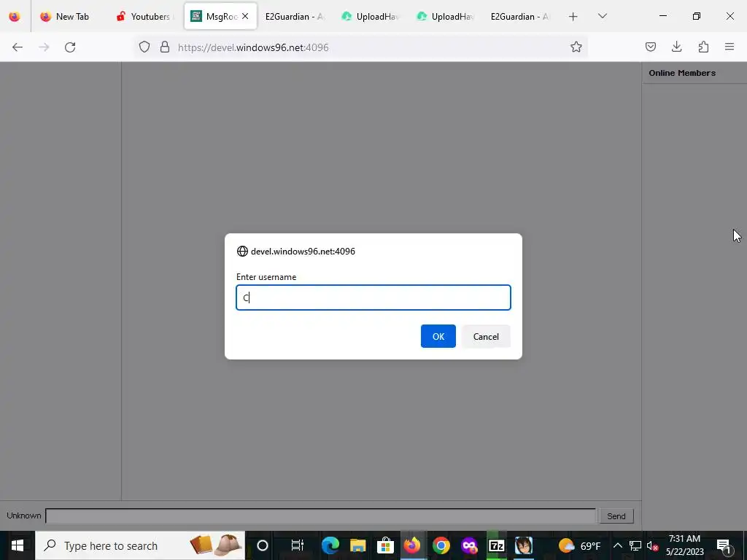Open Task View on the taskbar
The height and width of the screenshot is (560, 747).
298,545
